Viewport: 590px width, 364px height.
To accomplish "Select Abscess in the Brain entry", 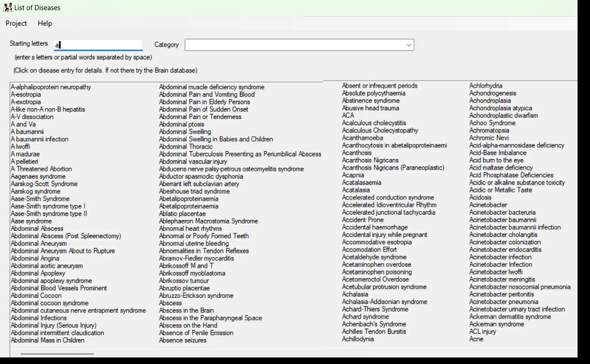I will [186, 310].
